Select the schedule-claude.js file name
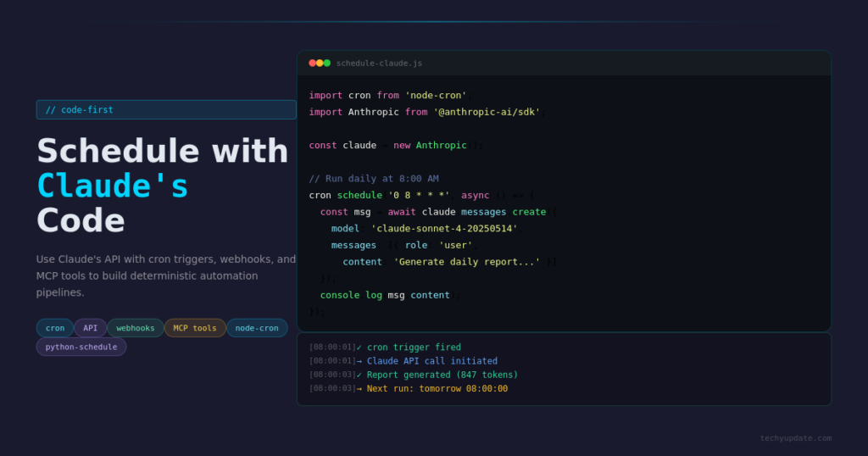 pyautogui.click(x=379, y=63)
